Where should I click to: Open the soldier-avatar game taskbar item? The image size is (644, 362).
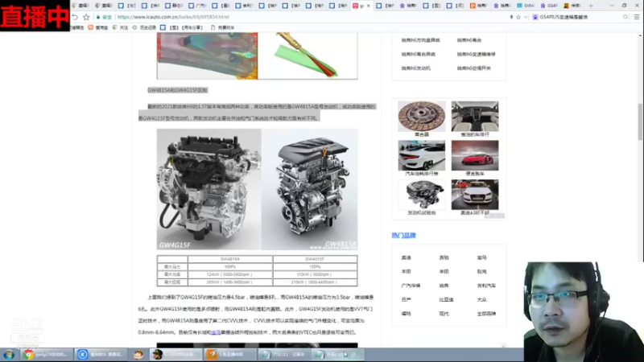click(175, 355)
